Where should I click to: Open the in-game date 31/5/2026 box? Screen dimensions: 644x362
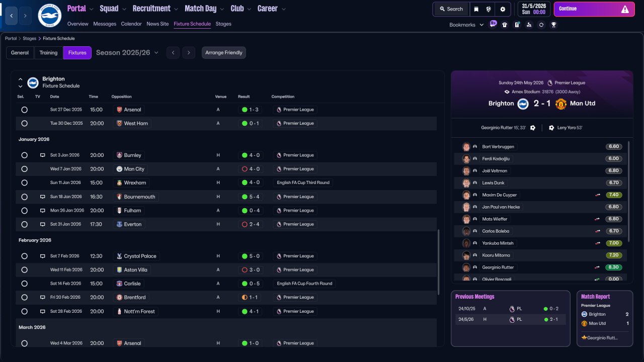click(534, 9)
